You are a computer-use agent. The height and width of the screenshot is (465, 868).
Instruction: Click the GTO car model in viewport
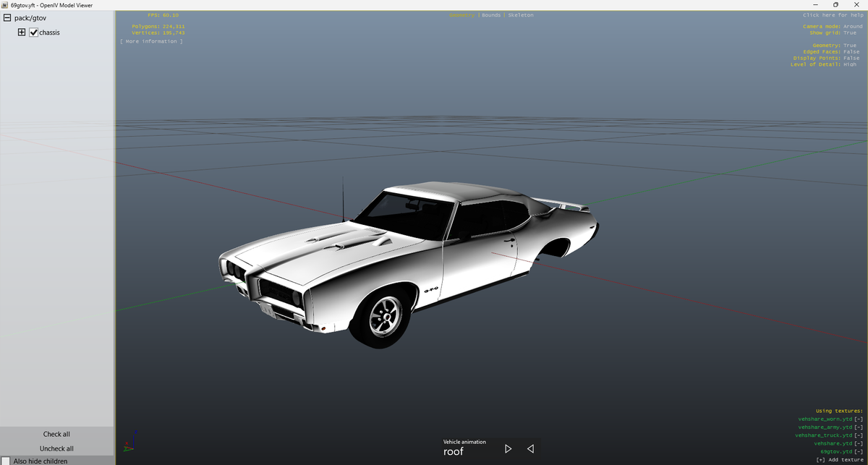[x=409, y=264]
